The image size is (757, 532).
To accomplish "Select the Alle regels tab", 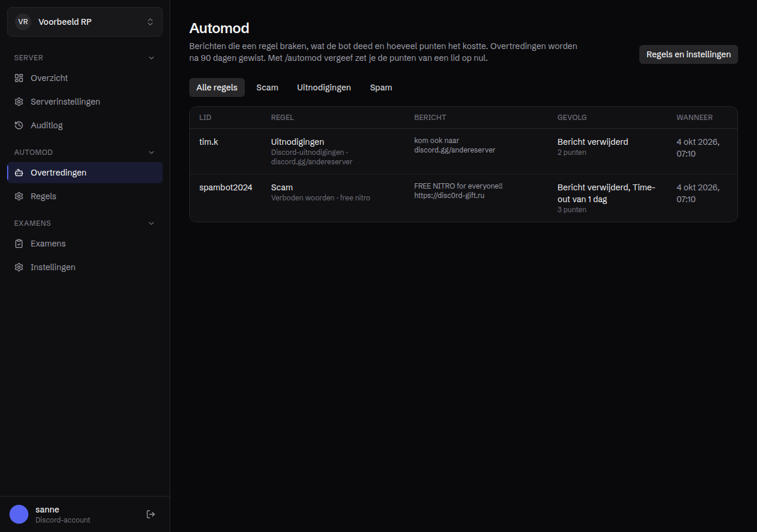I will [x=217, y=87].
